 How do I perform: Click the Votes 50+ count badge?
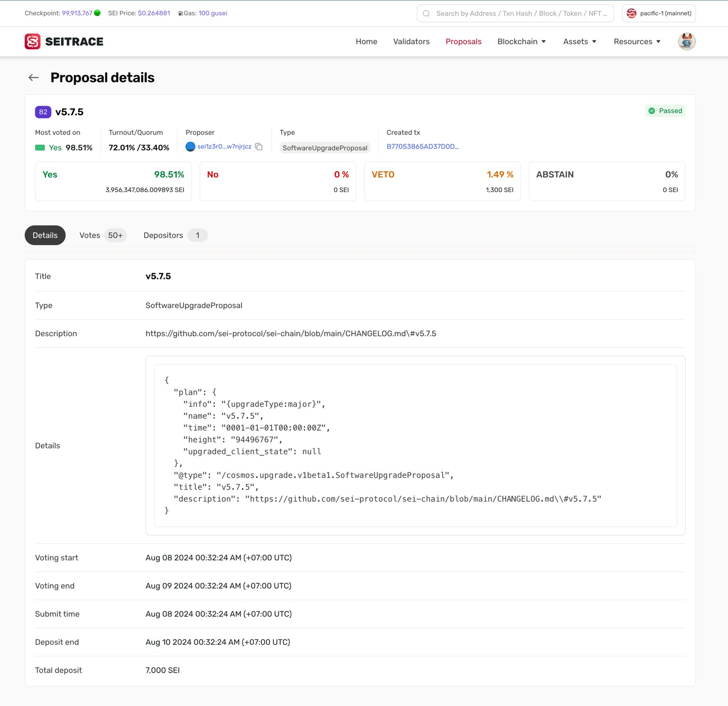pos(115,235)
